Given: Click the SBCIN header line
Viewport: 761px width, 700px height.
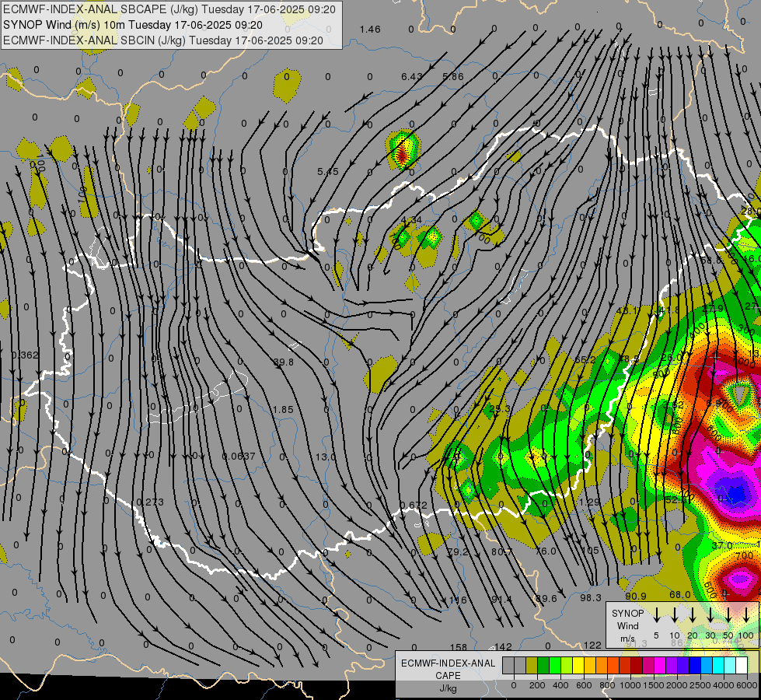Looking at the screenshot, I should [x=163, y=40].
